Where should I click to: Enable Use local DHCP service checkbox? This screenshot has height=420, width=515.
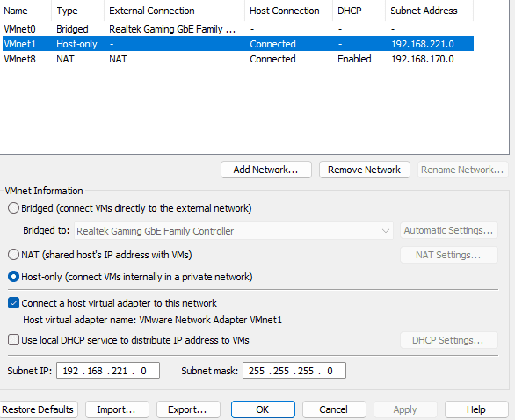13,340
